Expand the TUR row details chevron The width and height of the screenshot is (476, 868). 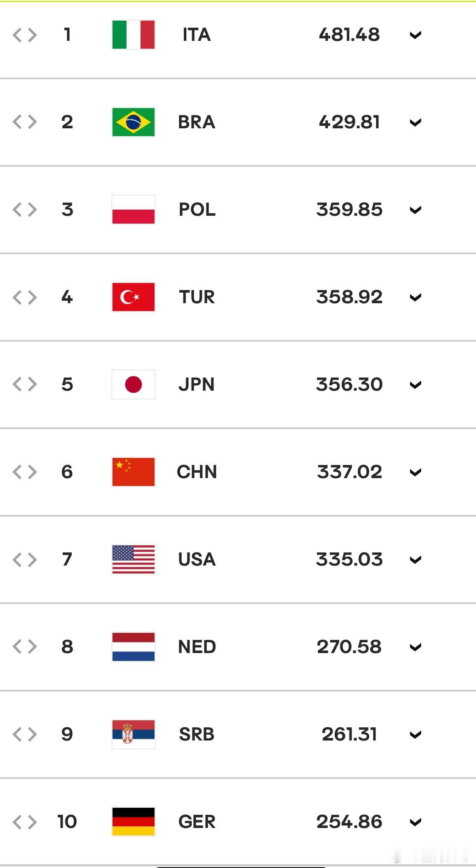pos(415,297)
